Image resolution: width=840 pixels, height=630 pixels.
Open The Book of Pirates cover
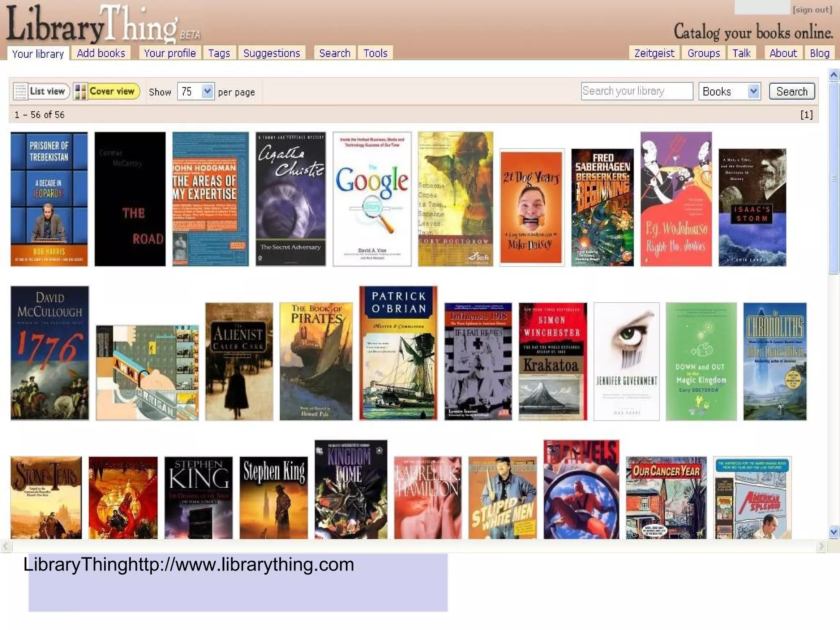[x=316, y=362]
